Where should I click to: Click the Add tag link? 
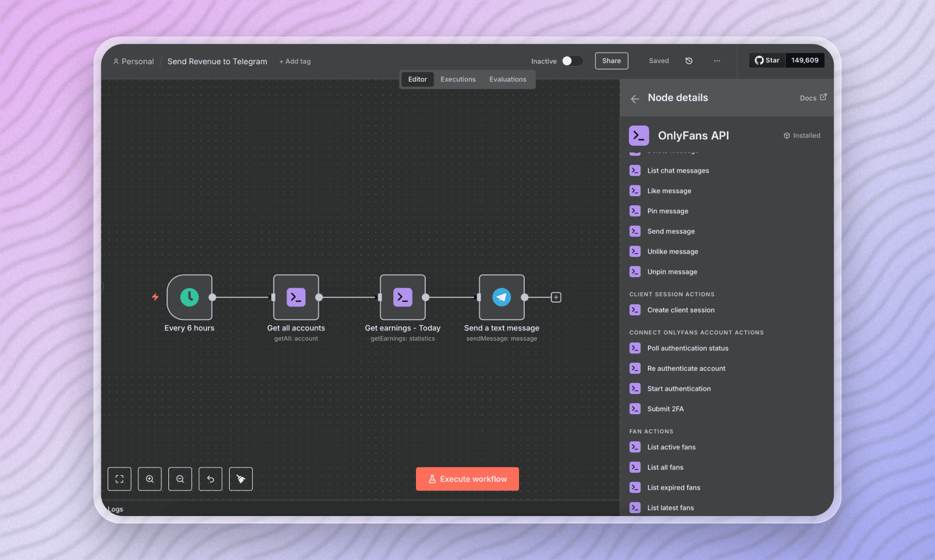pyautogui.click(x=295, y=61)
